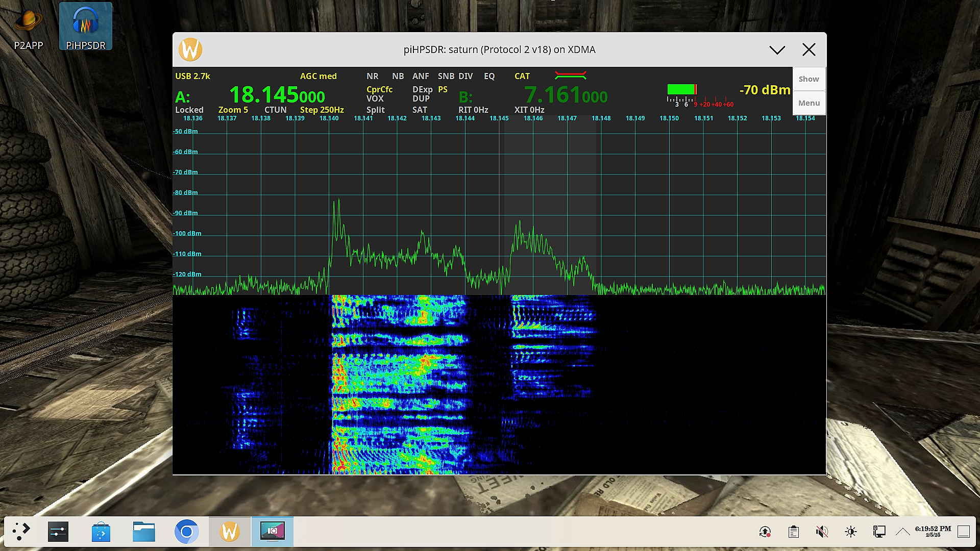This screenshot has height=551, width=980.
Task: Click the Locked VFO indicator
Action: pyautogui.click(x=189, y=110)
